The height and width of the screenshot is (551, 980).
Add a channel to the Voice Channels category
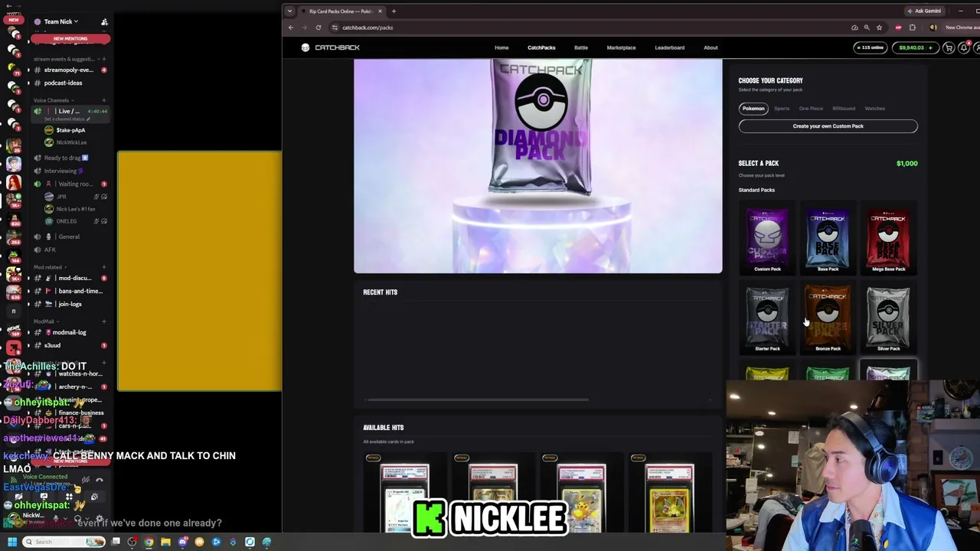click(103, 100)
